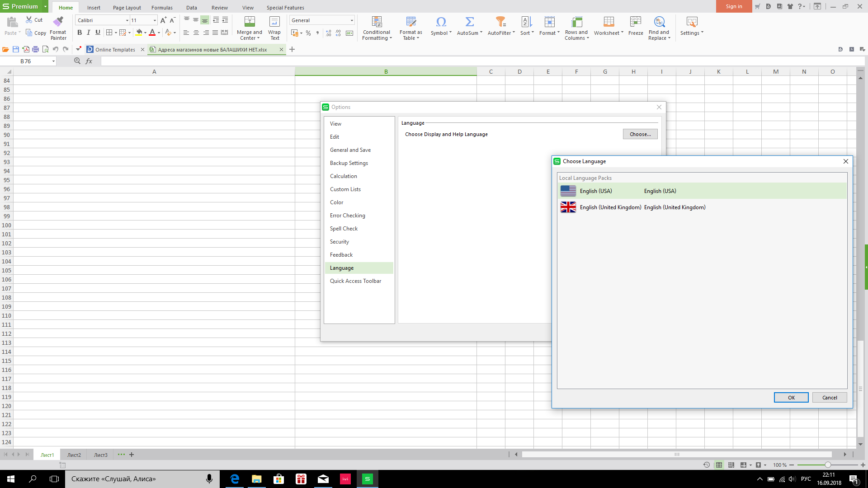868x488 pixels.
Task: Toggle bold formatting
Action: [x=80, y=33]
